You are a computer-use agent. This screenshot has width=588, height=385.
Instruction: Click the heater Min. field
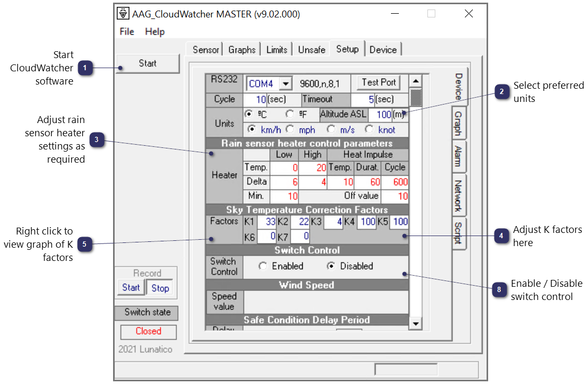click(x=284, y=196)
